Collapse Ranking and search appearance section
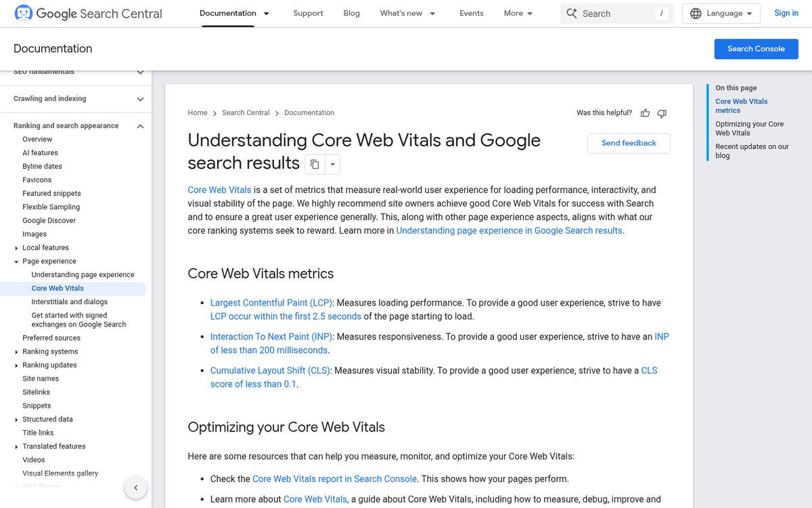The height and width of the screenshot is (508, 812). 140,126
